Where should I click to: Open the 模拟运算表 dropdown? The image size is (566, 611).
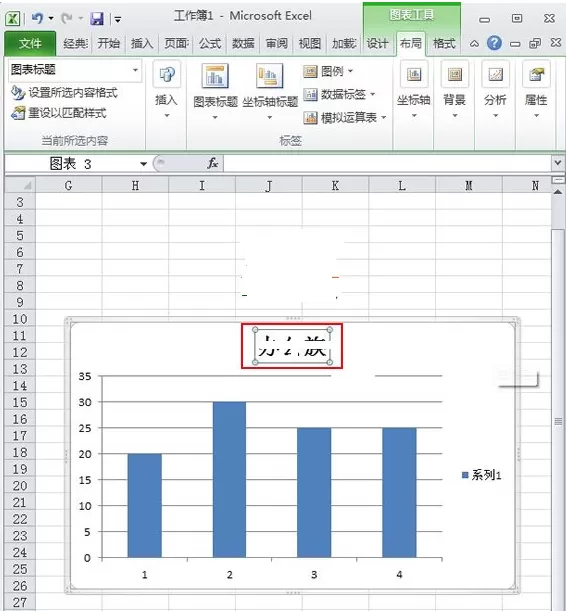(x=344, y=117)
